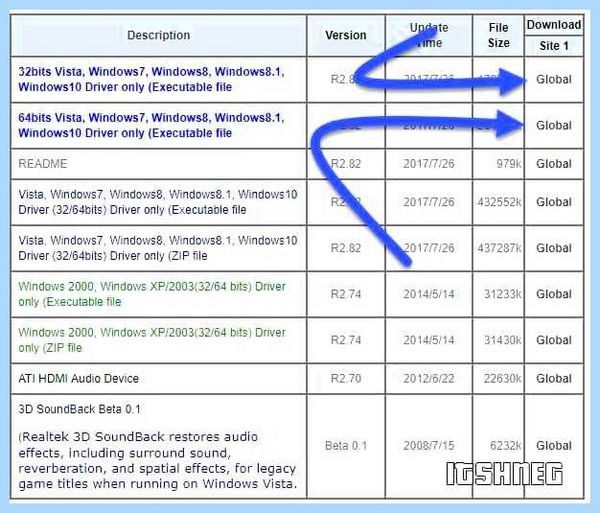Download 32bits driver via Global link
The height and width of the screenshot is (513, 600).
(x=554, y=79)
